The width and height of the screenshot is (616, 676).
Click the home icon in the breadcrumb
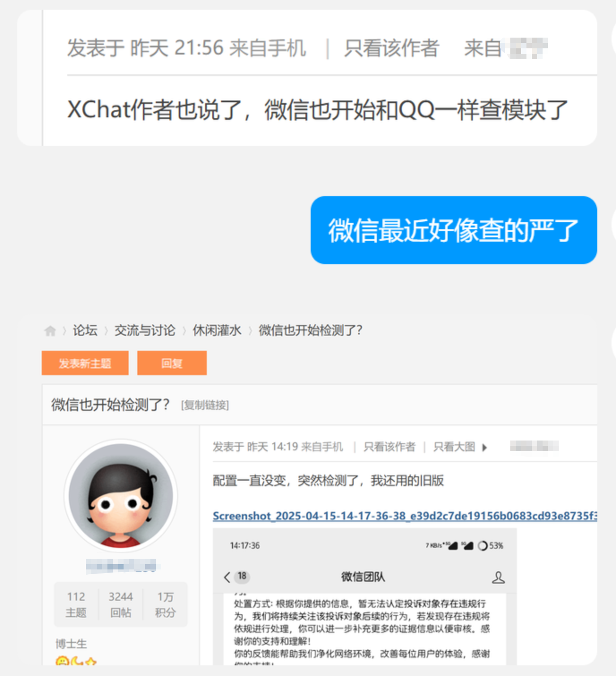50,331
